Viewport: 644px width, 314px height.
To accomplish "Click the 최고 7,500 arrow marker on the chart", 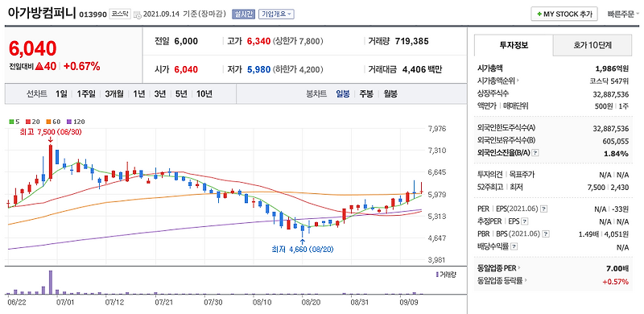I will pyautogui.click(x=50, y=140).
